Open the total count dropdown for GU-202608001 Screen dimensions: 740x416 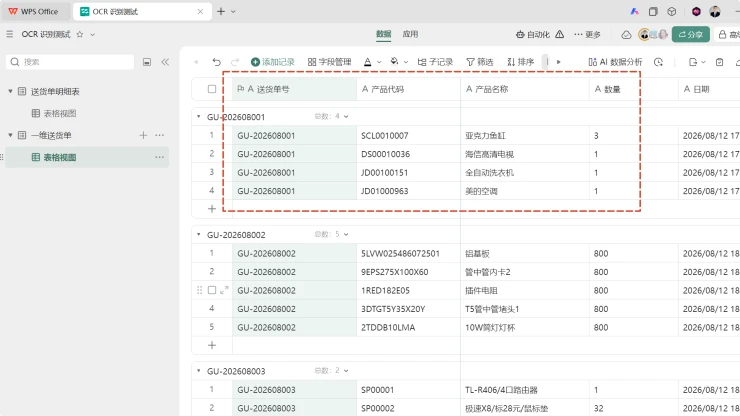tap(346, 117)
